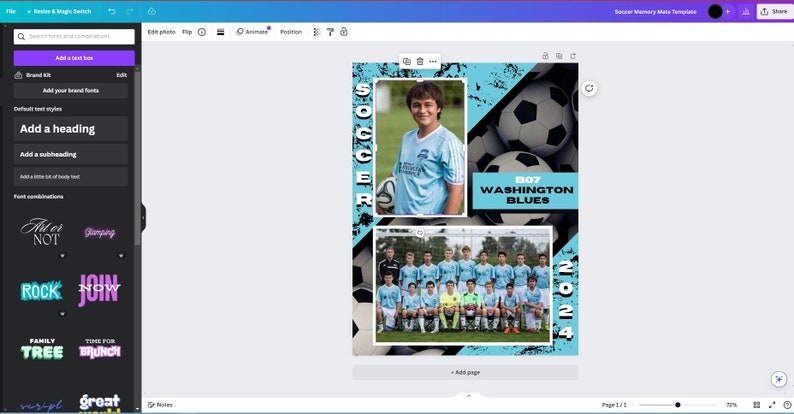Click the 72% zoom percentage
794x414 pixels.
(x=731, y=405)
